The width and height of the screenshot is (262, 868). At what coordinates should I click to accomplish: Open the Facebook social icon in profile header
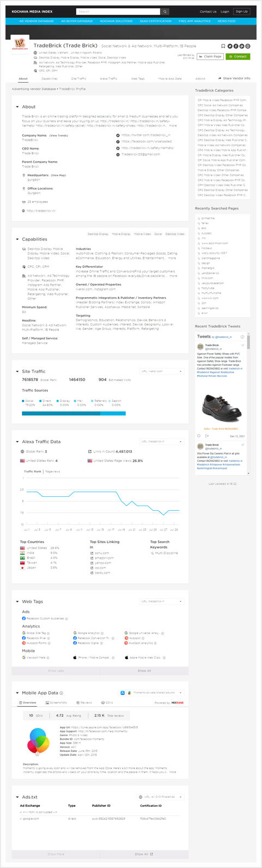click(235, 46)
